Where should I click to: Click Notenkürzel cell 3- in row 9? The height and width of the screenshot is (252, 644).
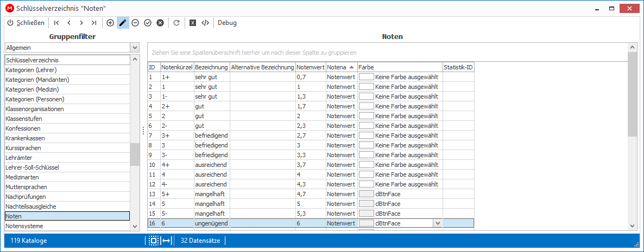176,155
